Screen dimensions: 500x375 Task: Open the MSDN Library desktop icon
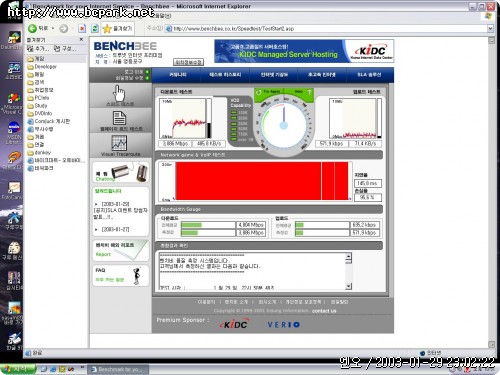click(13, 133)
